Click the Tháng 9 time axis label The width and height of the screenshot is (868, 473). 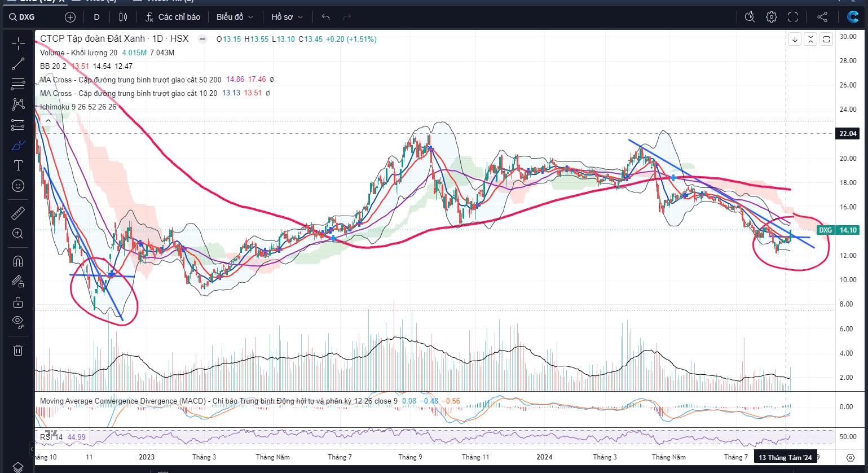tap(410, 457)
